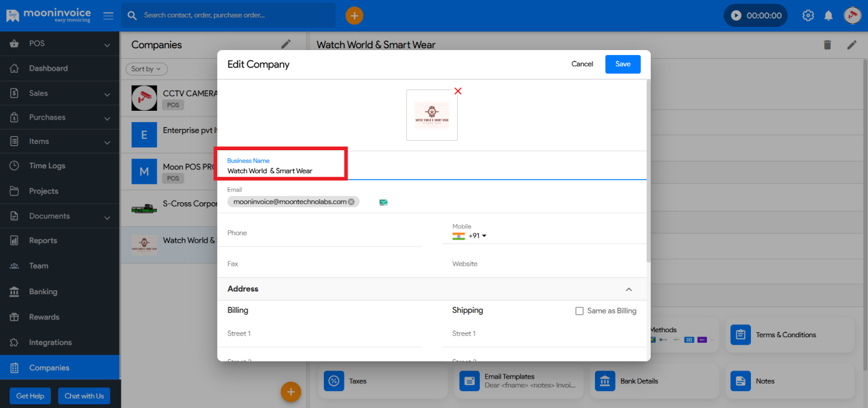Remove the mooninvoice email chip
Screen dimensions: 868x408
(x=351, y=201)
